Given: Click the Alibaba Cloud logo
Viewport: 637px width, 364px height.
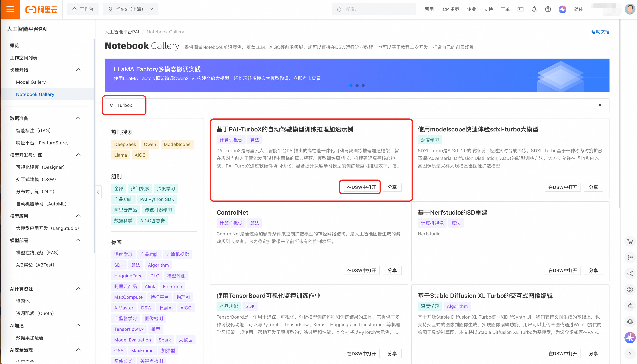Looking at the screenshot, I should click(41, 10).
